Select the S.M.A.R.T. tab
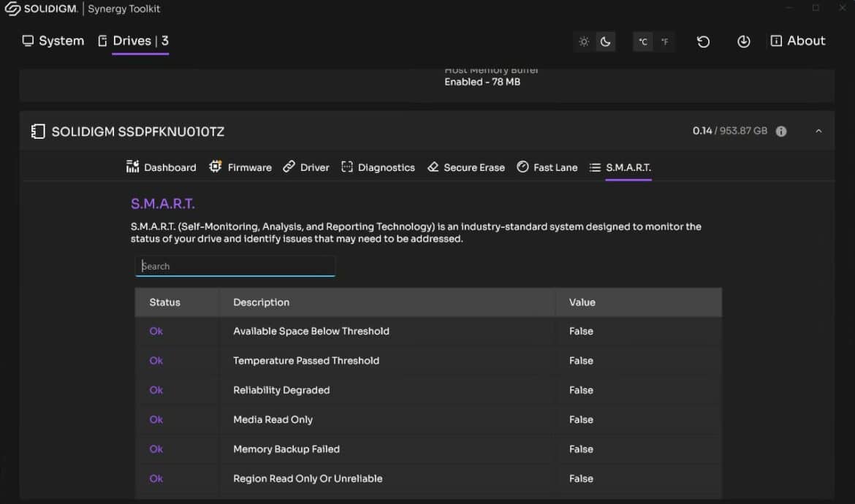The height and width of the screenshot is (504, 855). pos(620,167)
